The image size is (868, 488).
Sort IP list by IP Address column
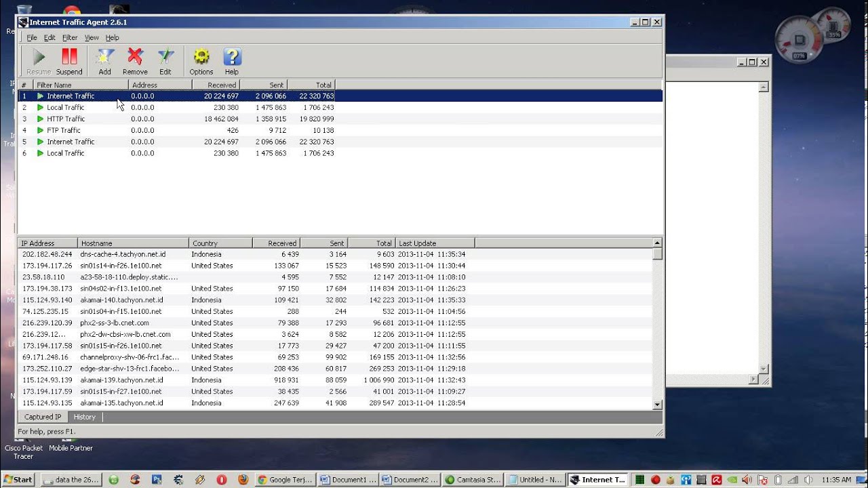click(47, 243)
